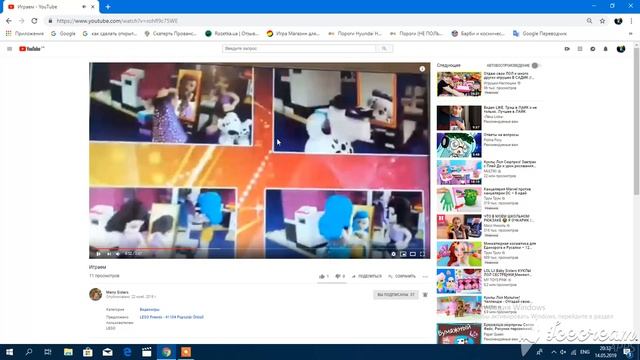The image size is (640, 360).
Task: Open Windows taskbar search
Action: click(29, 352)
